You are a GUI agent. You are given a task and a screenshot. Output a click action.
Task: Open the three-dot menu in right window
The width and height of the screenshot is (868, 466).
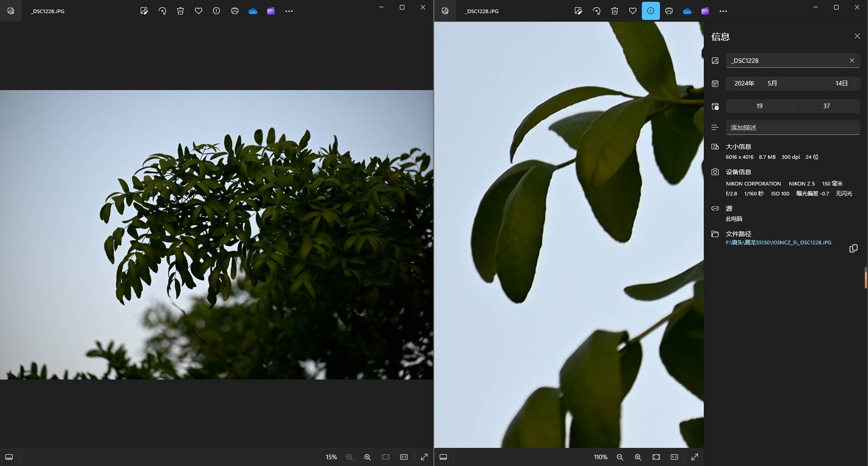[723, 11]
